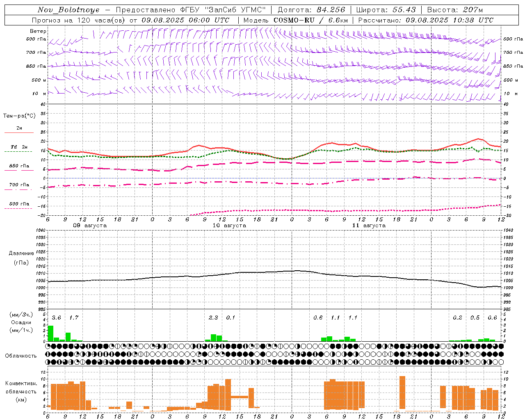Click the (гПа) unit label under Давление

(21, 262)
